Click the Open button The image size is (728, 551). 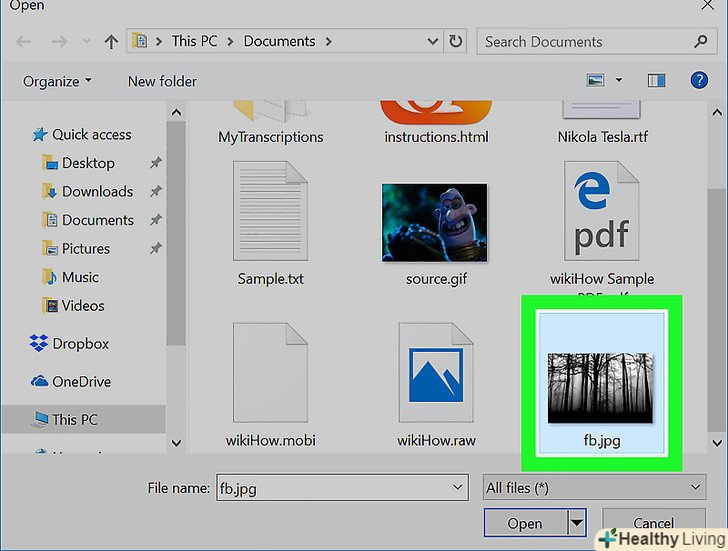tap(524, 523)
